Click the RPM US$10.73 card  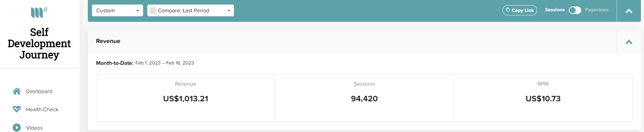point(543,98)
